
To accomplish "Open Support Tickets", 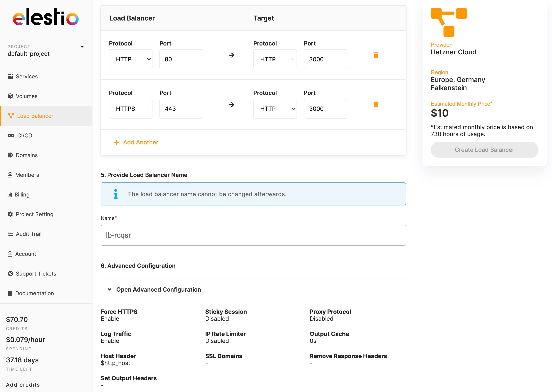I will pyautogui.click(x=36, y=273).
